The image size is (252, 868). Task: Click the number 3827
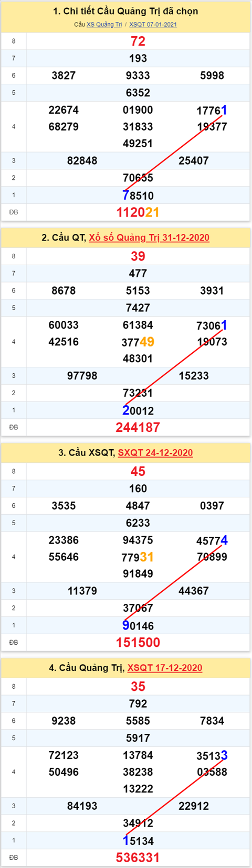tap(64, 75)
